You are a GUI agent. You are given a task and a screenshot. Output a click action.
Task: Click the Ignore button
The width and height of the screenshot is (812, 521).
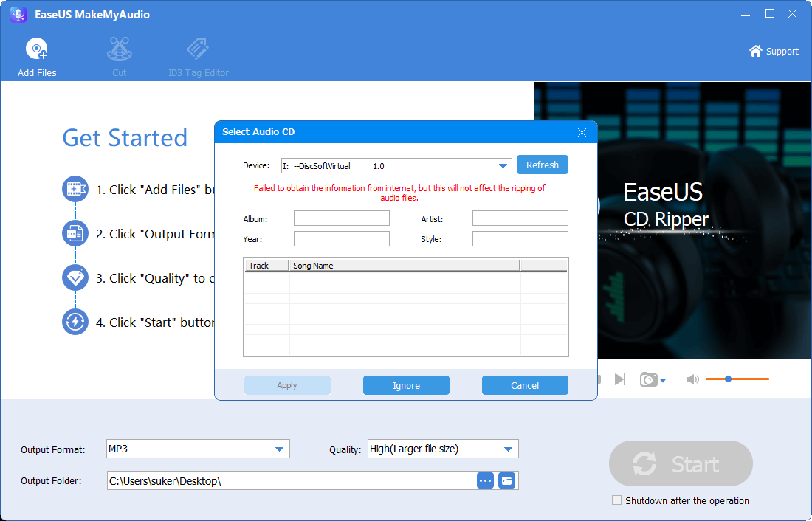[406, 385]
